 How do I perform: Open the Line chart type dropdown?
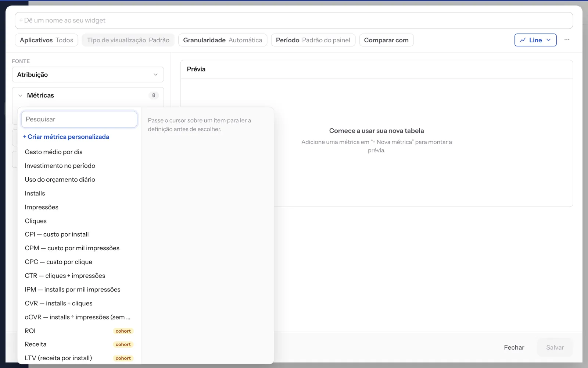point(535,40)
